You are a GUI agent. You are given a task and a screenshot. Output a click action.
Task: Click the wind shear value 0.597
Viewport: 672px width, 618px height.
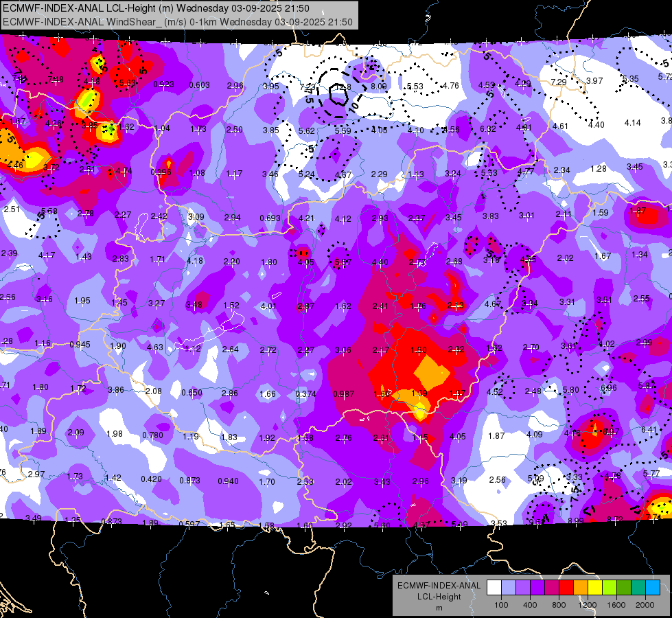[189, 524]
